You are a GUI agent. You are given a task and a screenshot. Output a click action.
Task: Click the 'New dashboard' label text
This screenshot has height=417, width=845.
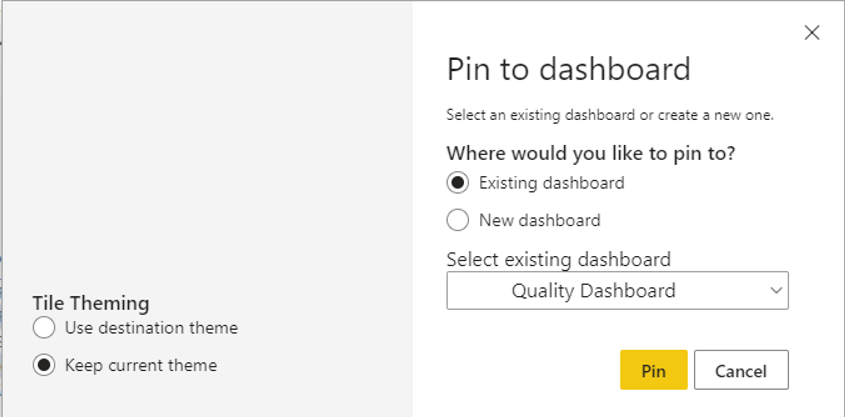tap(540, 220)
